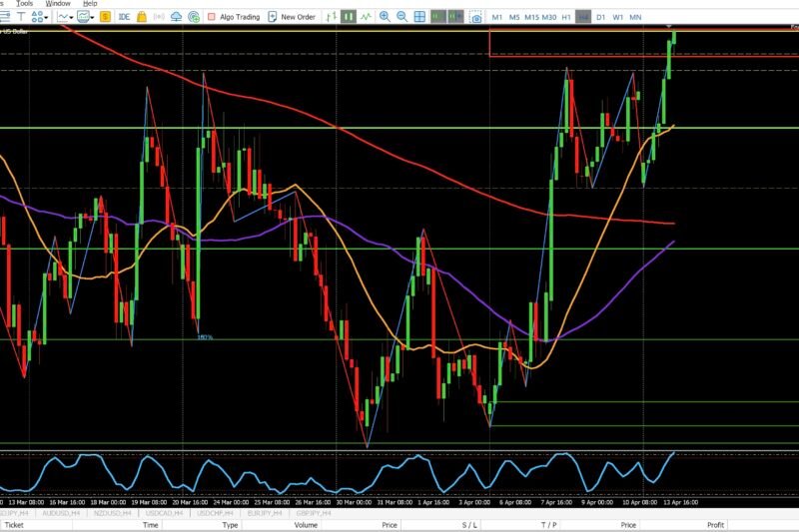The image size is (799, 532).
Task: Click the add signal plus icon
Action: 194,17
